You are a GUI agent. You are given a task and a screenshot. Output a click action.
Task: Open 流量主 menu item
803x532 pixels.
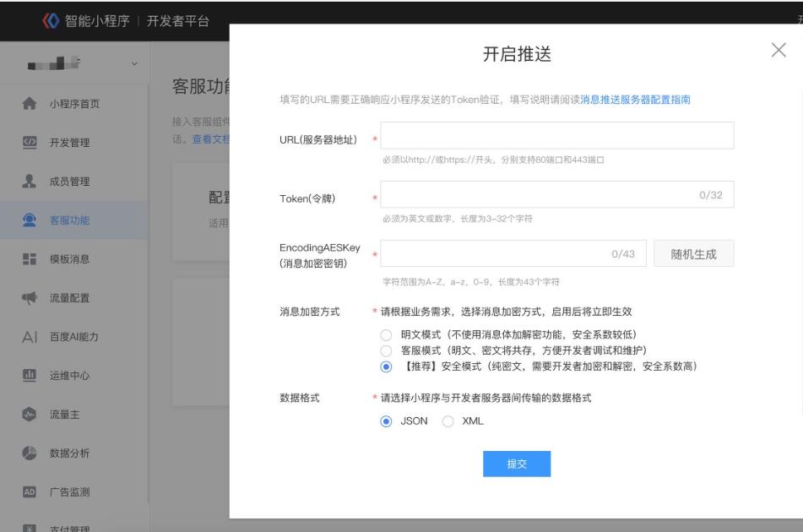coord(74,415)
